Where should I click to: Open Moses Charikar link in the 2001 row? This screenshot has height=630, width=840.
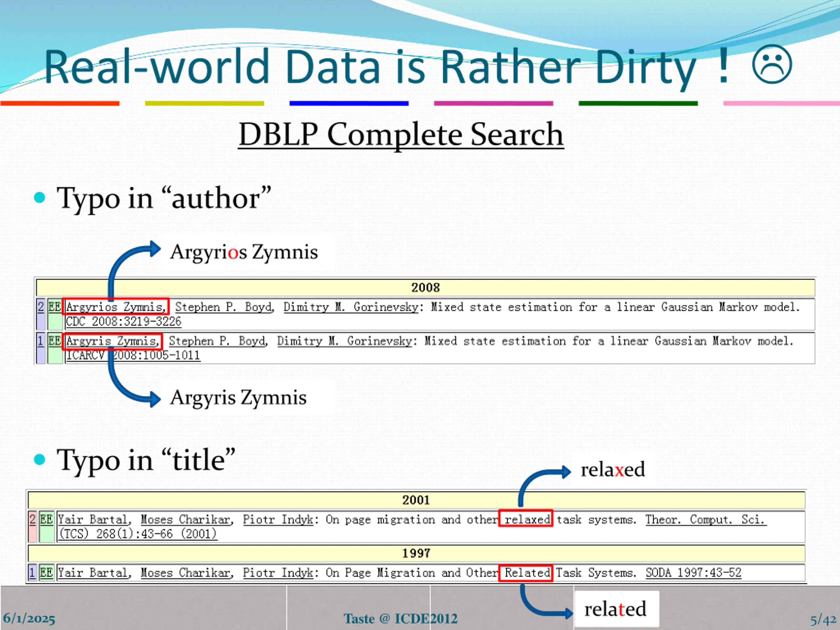[x=186, y=519]
